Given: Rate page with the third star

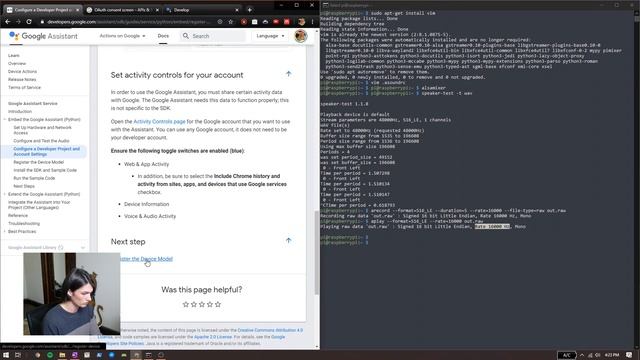Looking at the screenshot, I should 202,304.
